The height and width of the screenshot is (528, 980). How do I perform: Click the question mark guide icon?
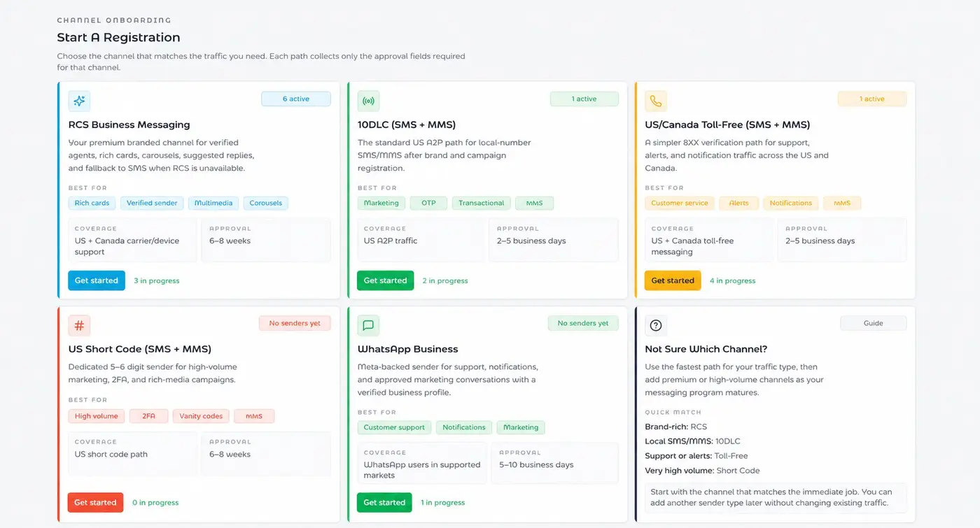656,325
